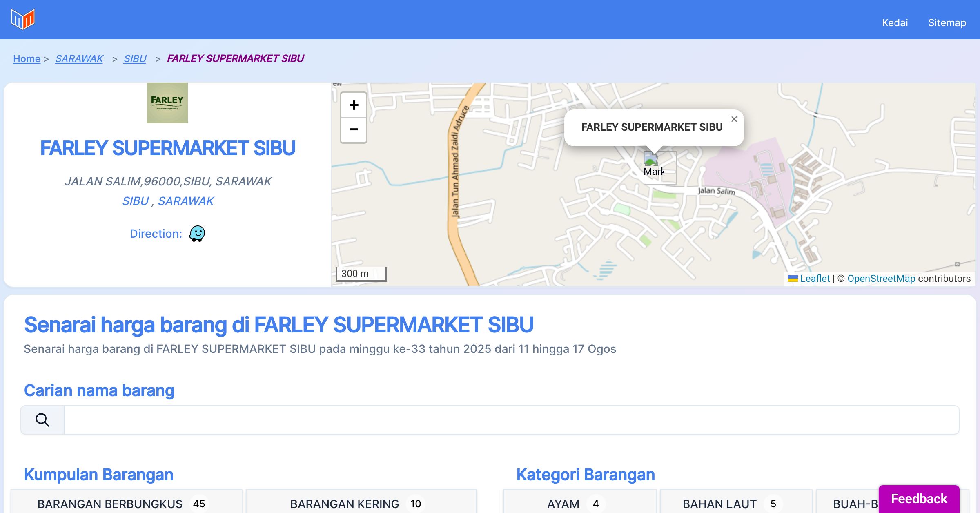The width and height of the screenshot is (980, 513).
Task: Open SIBU breadcrumb link
Action: coord(135,58)
